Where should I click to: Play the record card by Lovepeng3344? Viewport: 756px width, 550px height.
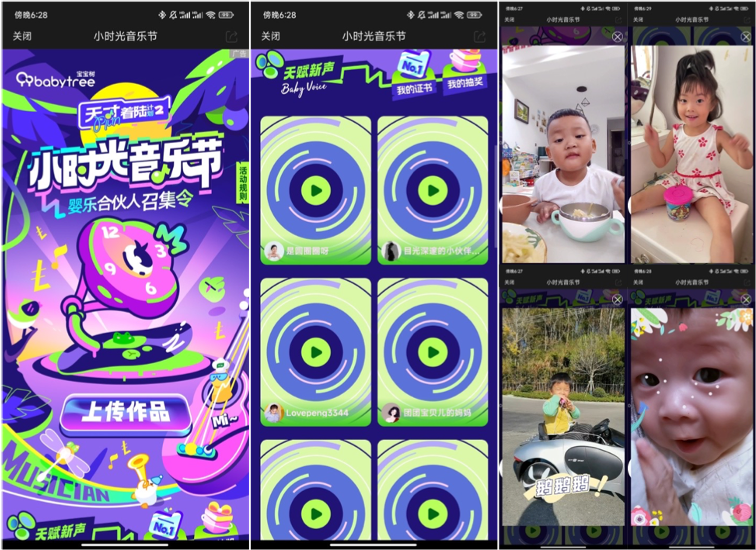316,352
